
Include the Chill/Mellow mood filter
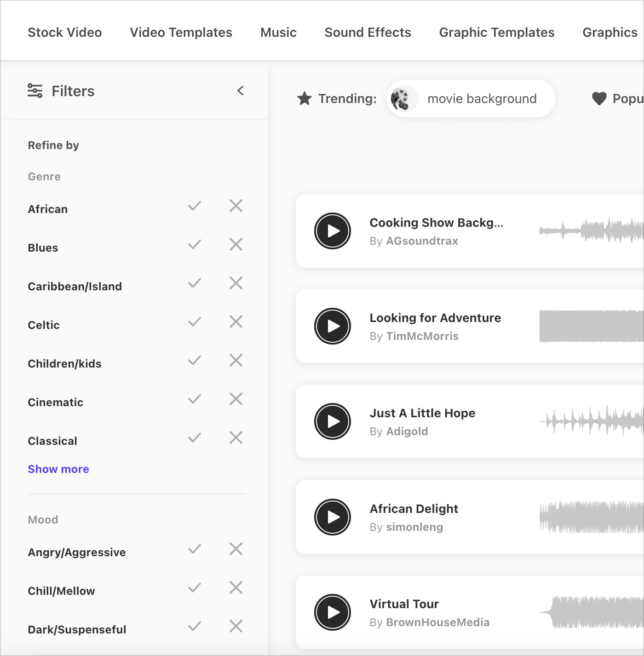[194, 587]
